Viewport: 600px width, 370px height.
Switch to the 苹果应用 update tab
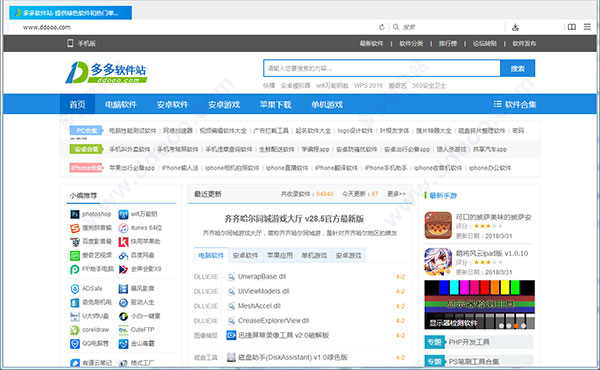tap(280, 255)
